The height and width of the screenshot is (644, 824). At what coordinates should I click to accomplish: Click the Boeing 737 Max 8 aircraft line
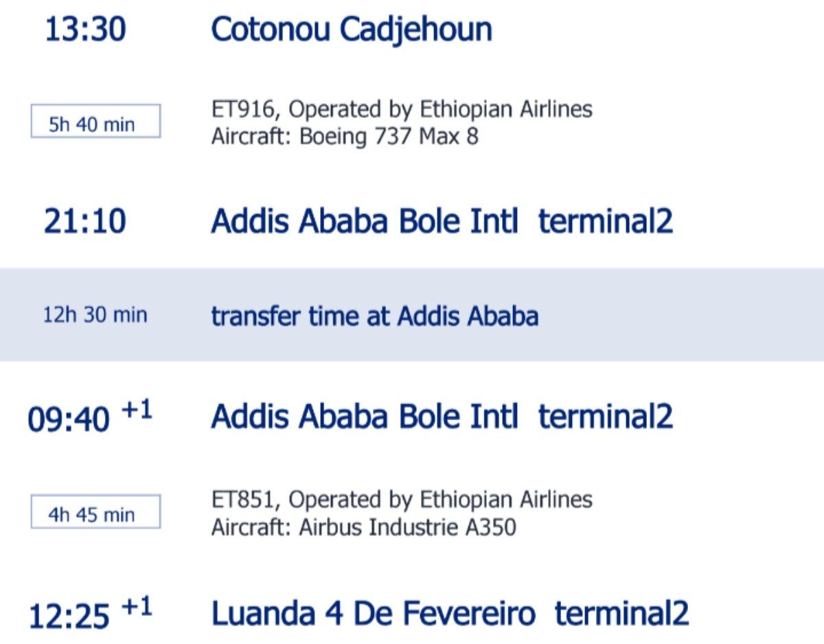(x=344, y=136)
